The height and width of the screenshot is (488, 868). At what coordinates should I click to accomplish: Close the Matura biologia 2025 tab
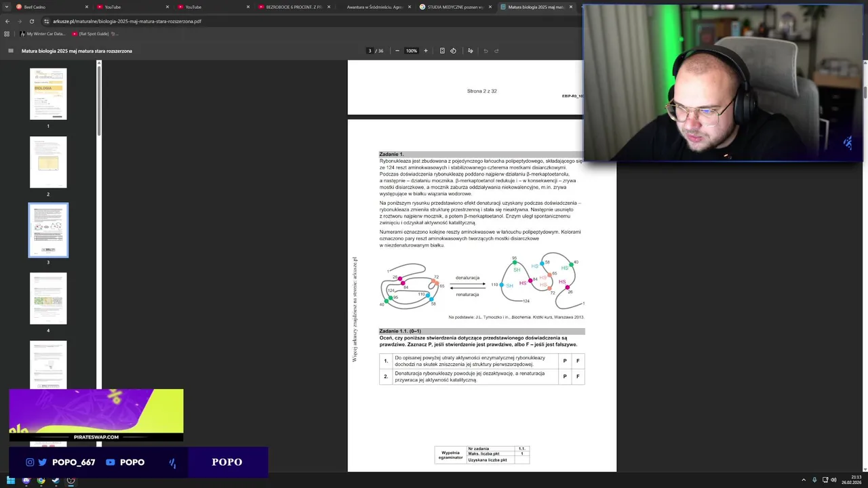[571, 7]
